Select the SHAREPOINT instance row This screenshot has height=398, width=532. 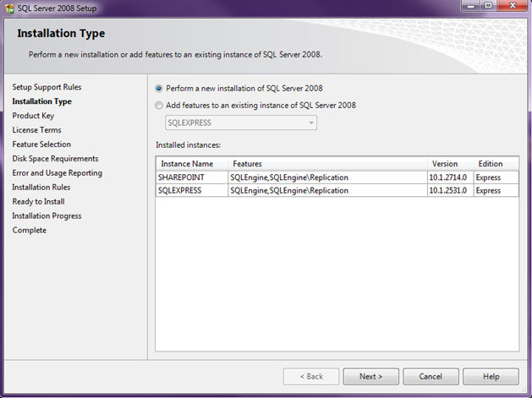(x=337, y=177)
